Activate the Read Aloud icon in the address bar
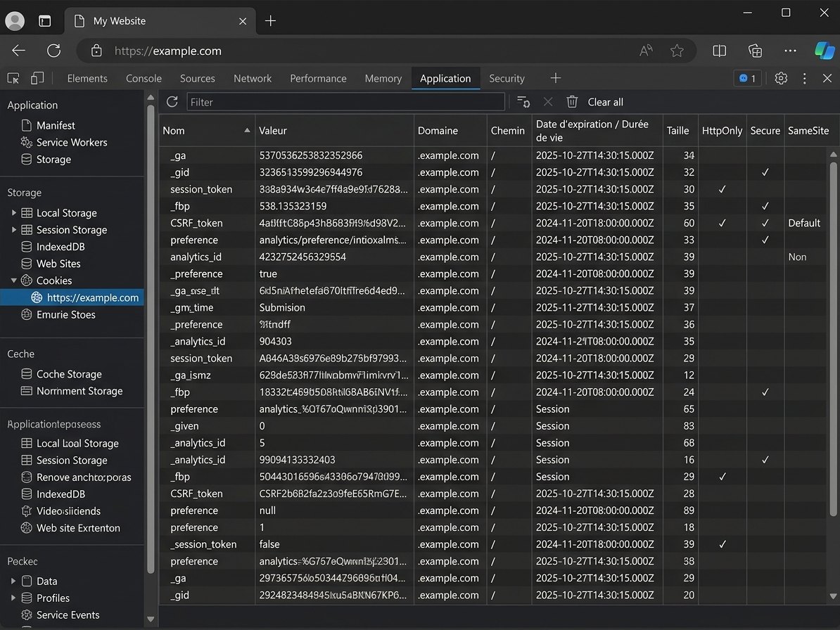840x630 pixels. pos(646,51)
